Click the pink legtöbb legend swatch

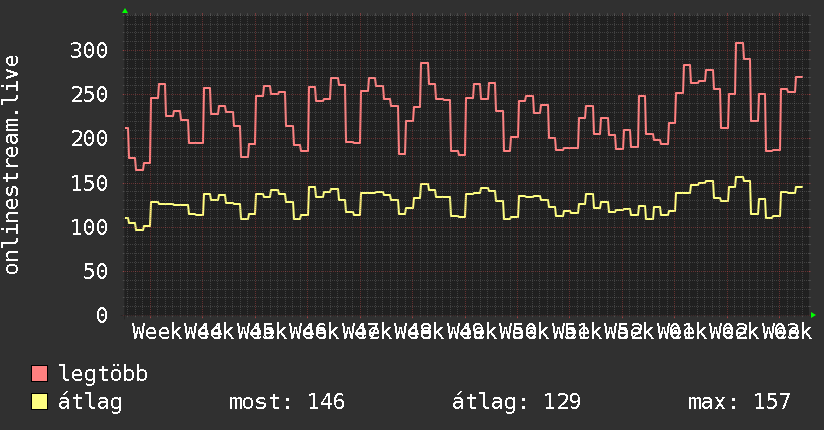(40, 374)
